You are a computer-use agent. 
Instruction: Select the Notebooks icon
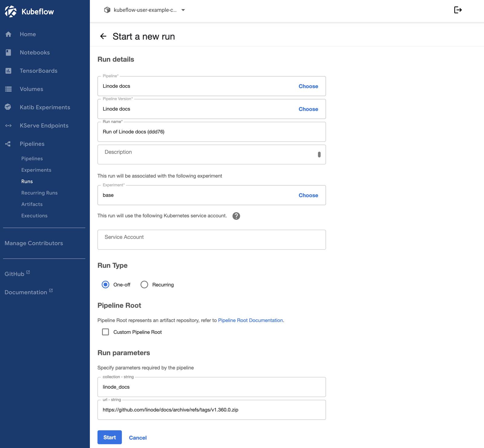coord(8,52)
